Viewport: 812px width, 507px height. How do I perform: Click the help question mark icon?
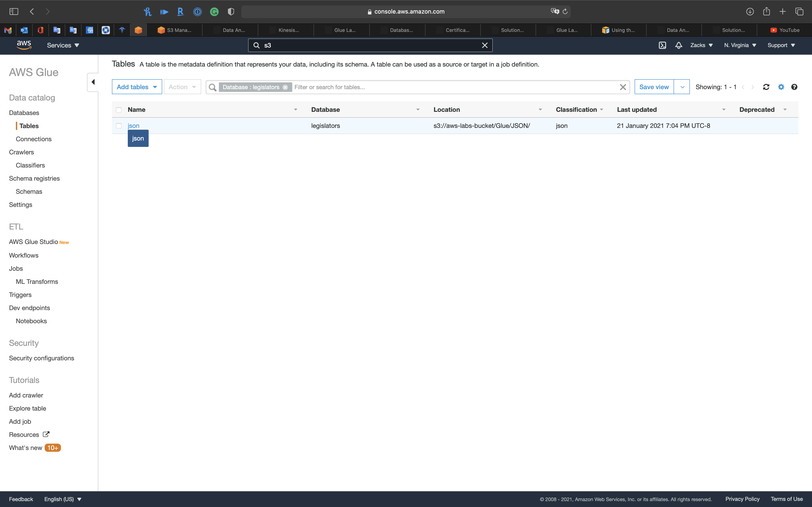click(x=794, y=87)
